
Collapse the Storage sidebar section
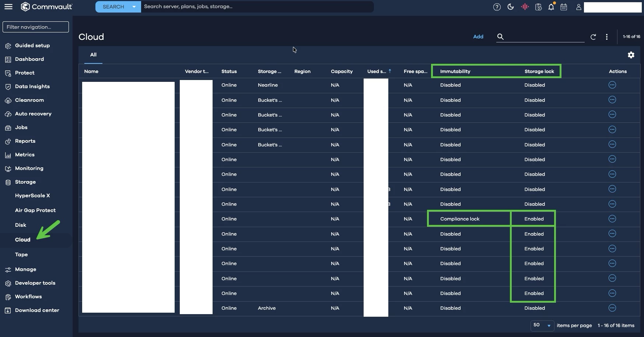[x=25, y=182]
